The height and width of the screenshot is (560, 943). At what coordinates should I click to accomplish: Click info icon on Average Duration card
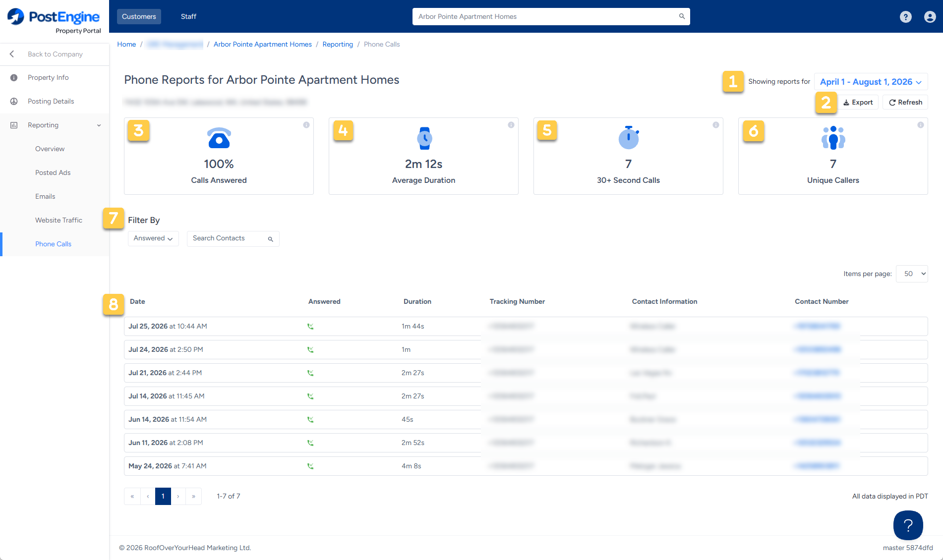511,125
